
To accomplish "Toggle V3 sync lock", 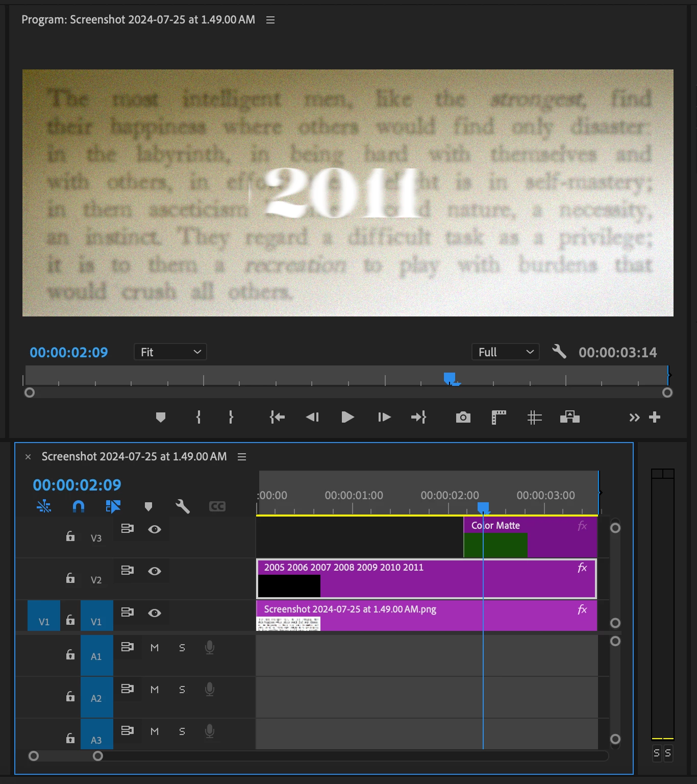I will pos(127,528).
